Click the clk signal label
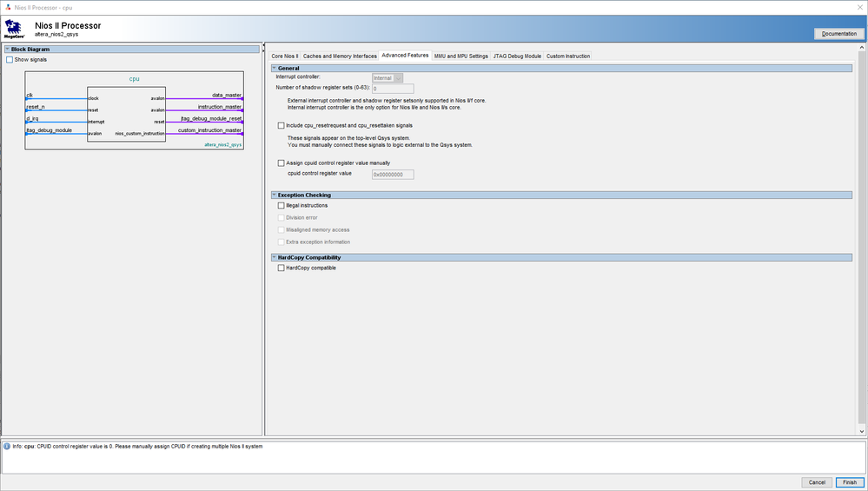The width and height of the screenshot is (868, 491). [30, 96]
